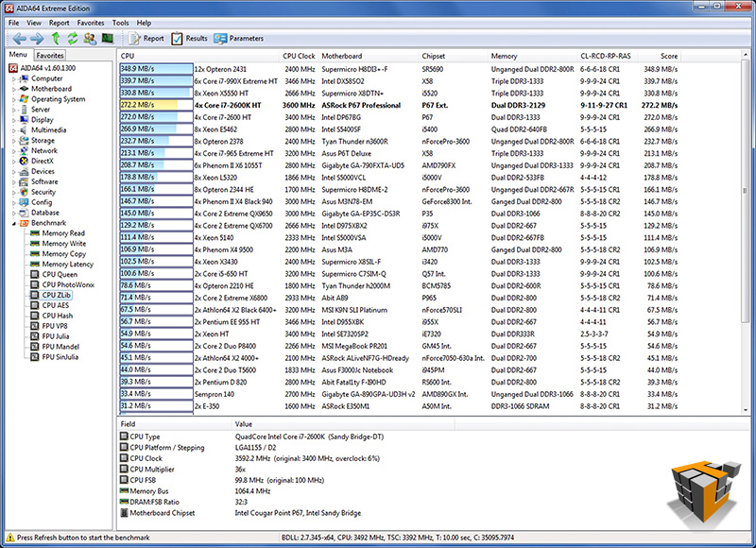Select the Config icon in the tree
756x548 pixels.
coord(24,202)
